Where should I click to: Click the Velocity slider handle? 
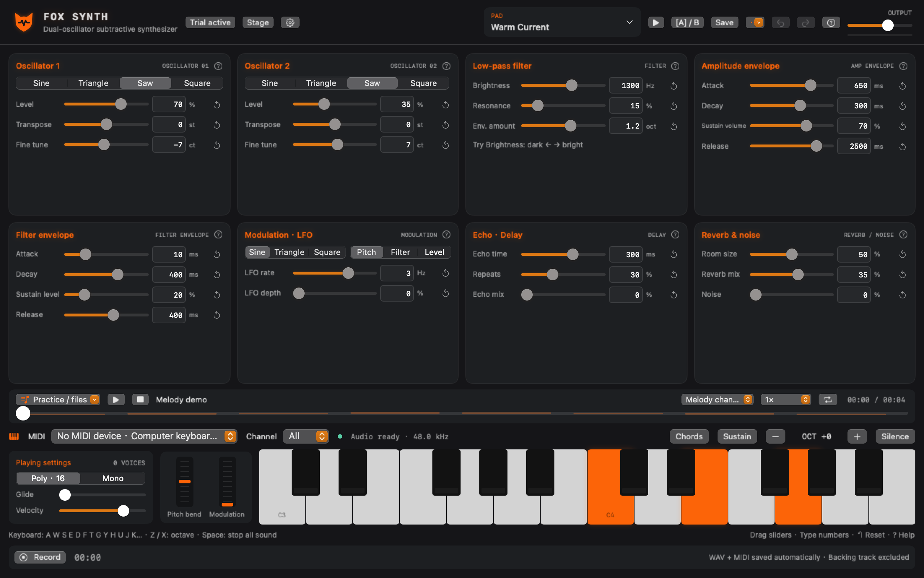123,511
